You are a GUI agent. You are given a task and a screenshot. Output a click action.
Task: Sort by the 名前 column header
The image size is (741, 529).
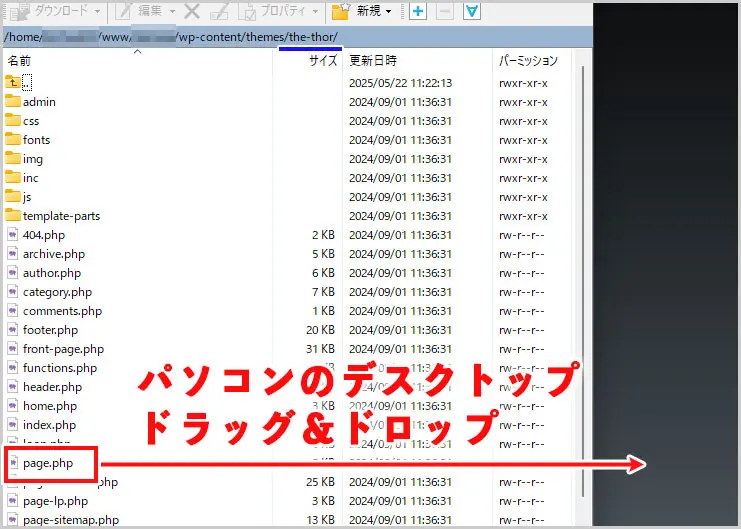19,61
